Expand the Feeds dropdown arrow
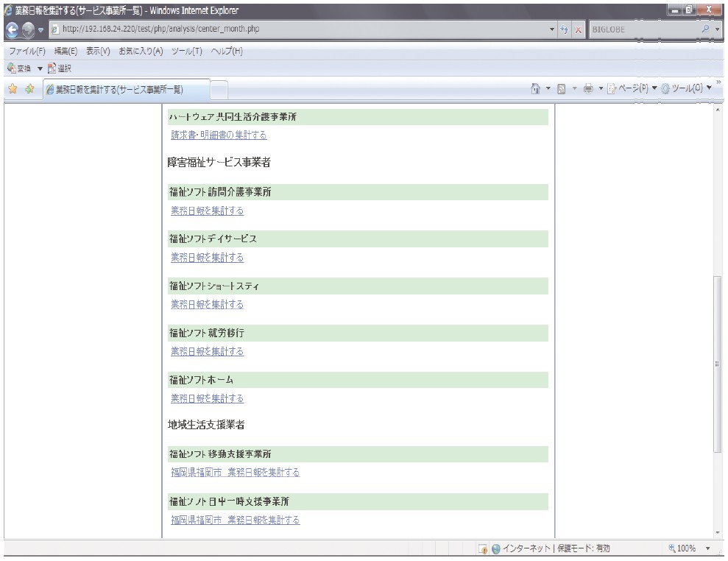The height and width of the screenshot is (561, 728). click(574, 88)
